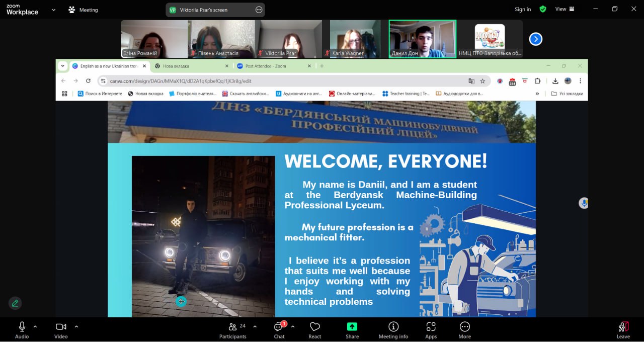644x342 pixels.
Task: Open the Apps panel
Action: tap(431, 330)
